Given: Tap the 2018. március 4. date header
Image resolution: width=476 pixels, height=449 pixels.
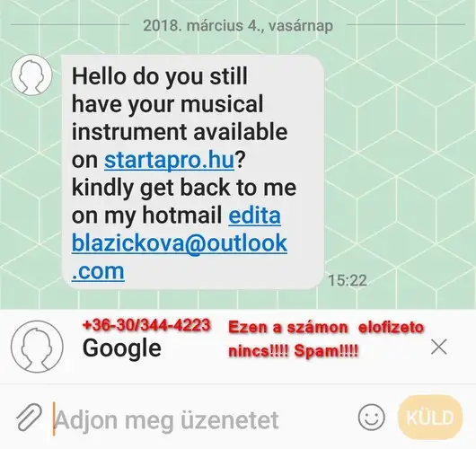Looking at the screenshot, I should [x=238, y=25].
